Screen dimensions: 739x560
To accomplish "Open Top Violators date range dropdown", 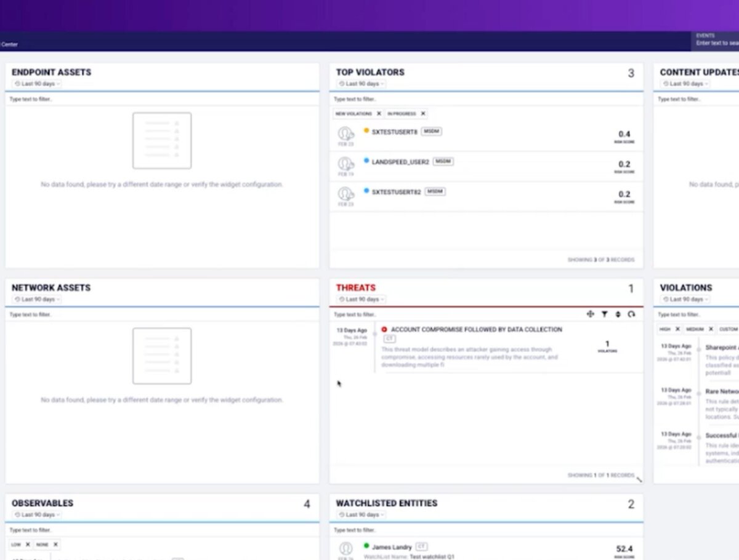I will point(361,84).
